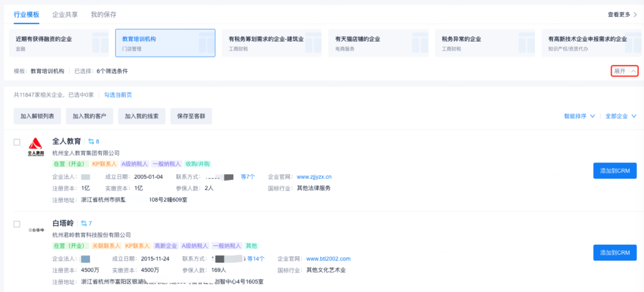
Task: Click the 白塔岭 company logo
Action: point(36,231)
